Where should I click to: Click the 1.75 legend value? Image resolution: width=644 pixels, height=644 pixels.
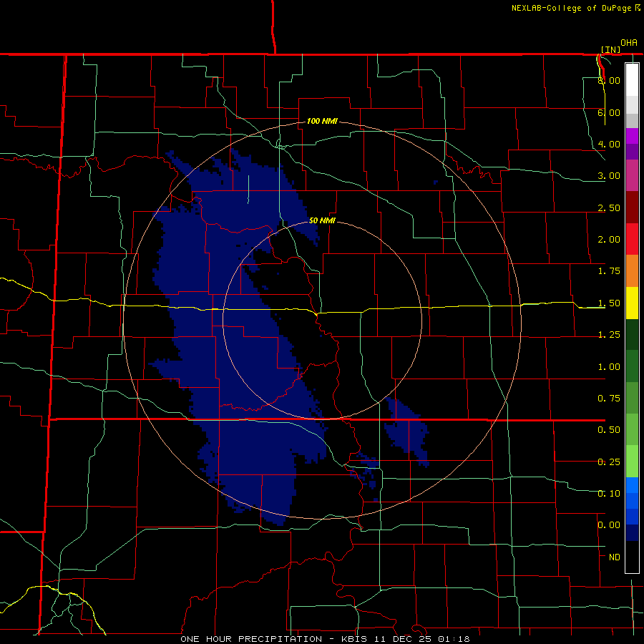(609, 271)
